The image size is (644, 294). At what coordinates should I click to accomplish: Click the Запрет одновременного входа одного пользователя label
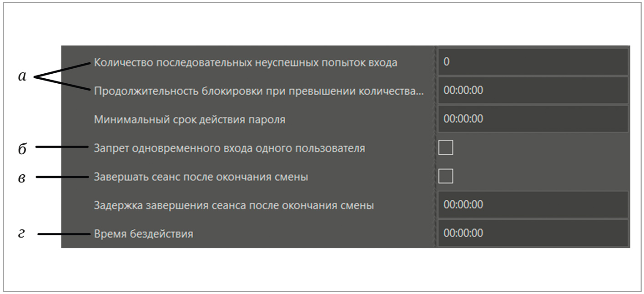tap(229, 148)
